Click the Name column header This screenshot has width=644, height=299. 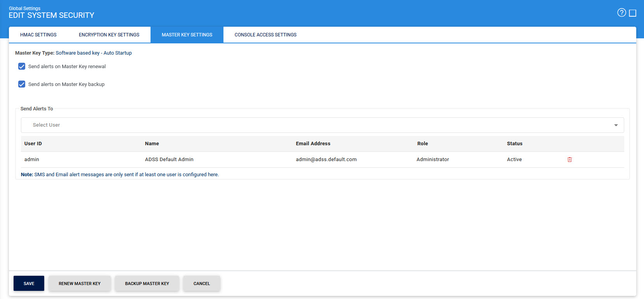tap(152, 144)
